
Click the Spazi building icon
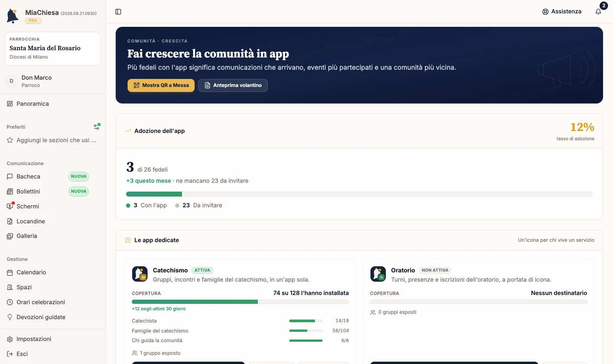point(10,287)
